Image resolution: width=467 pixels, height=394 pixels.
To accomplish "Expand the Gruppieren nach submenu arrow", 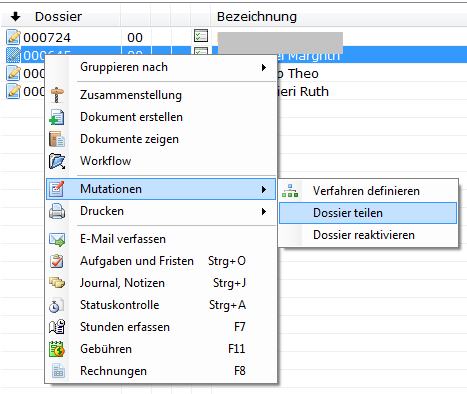I will 264,68.
